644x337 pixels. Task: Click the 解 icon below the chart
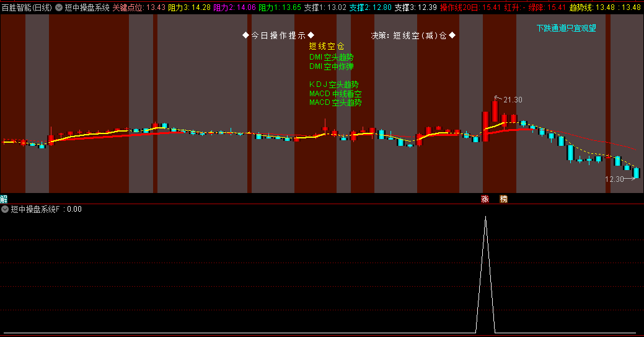4,199
